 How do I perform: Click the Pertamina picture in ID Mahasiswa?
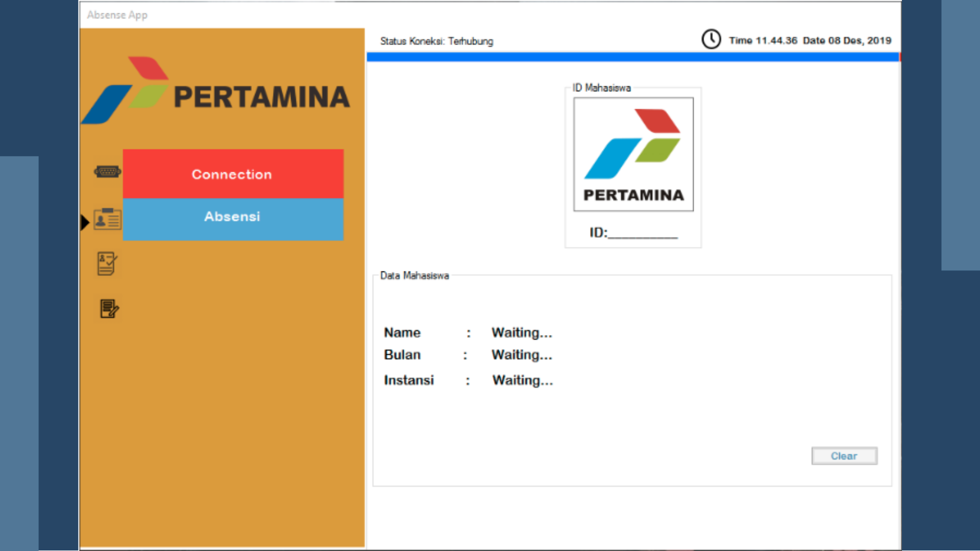(x=633, y=154)
